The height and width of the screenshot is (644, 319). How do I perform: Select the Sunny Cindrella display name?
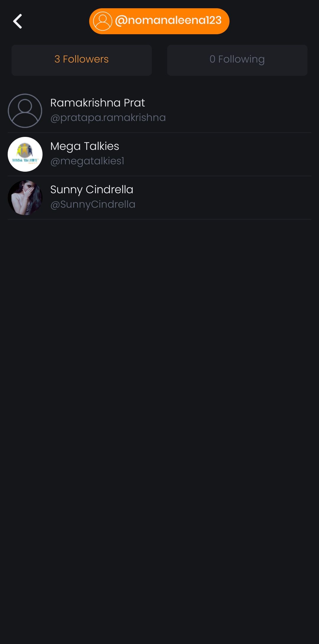pos(92,190)
